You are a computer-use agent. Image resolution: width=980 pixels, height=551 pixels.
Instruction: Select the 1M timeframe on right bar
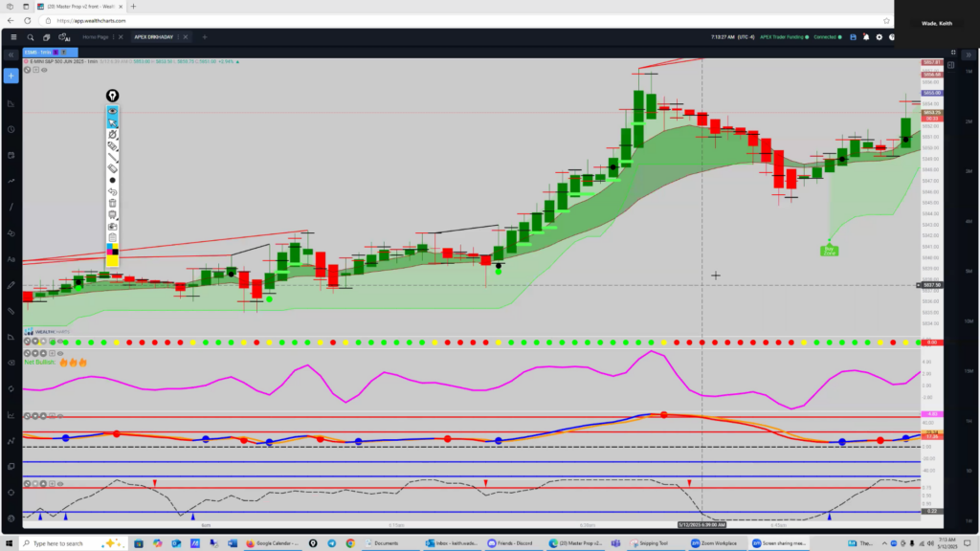[x=969, y=71]
